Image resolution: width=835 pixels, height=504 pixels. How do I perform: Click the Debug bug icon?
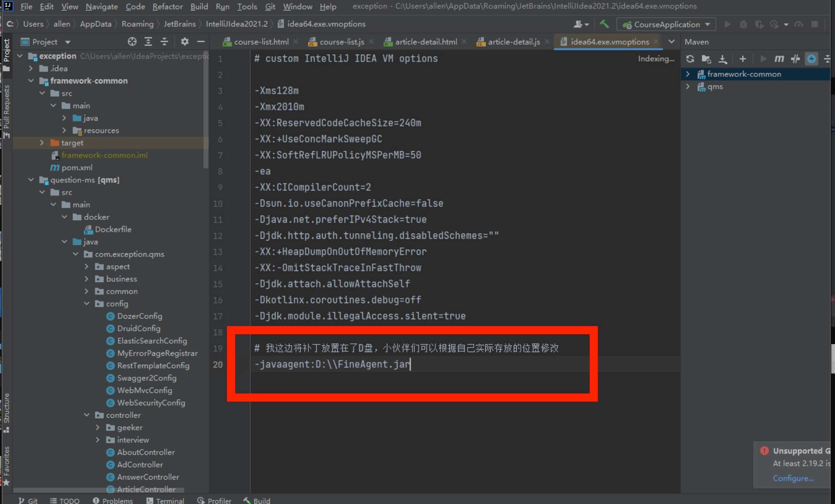743,24
